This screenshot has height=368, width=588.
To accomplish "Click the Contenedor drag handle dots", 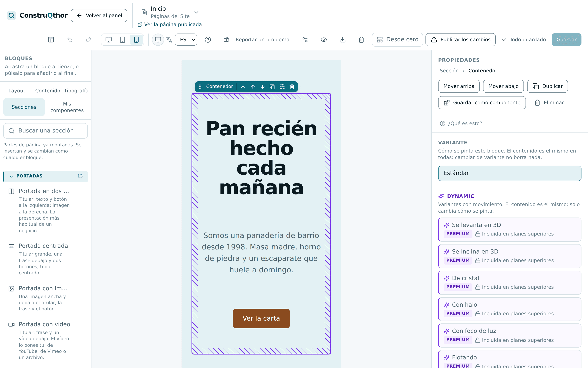I will pos(200,87).
